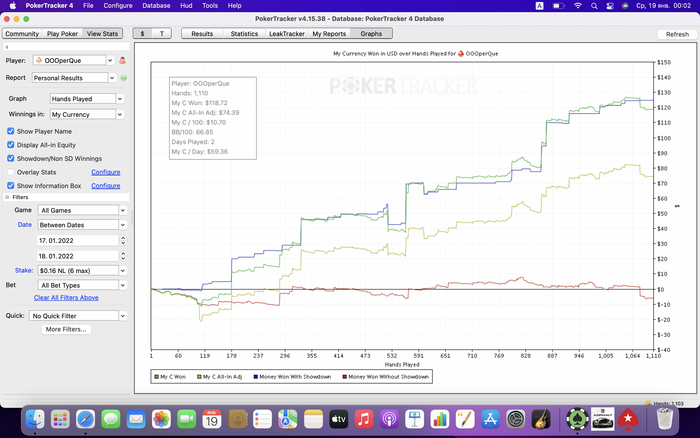
Task: Open Launchpad from the dock
Action: (60, 419)
